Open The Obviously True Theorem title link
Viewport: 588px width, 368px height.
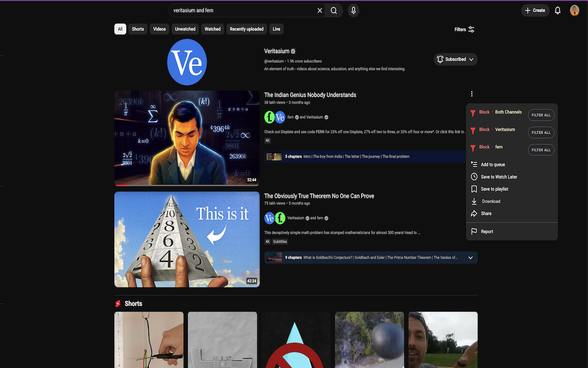pyautogui.click(x=319, y=196)
